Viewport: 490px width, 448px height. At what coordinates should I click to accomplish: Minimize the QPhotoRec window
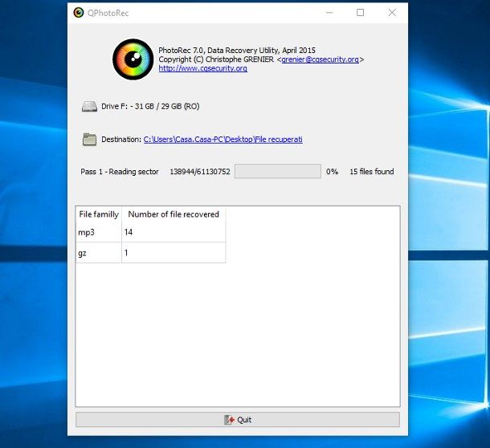329,13
